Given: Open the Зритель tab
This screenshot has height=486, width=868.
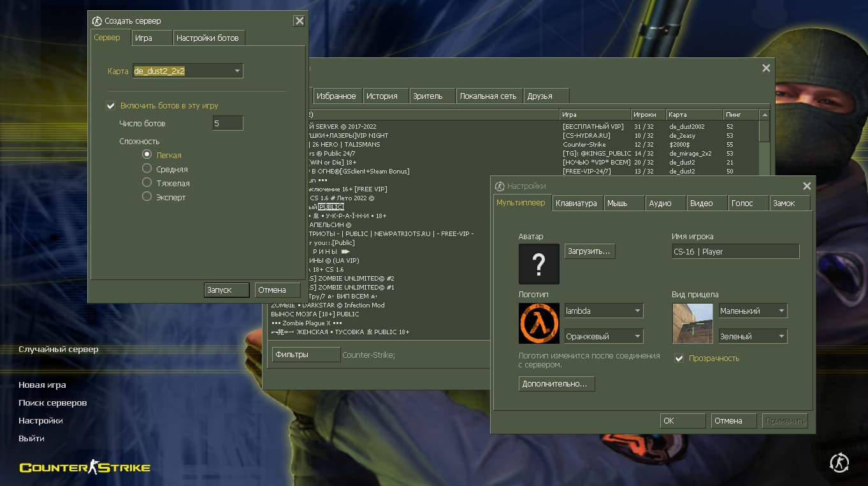Looking at the screenshot, I should 433,96.
